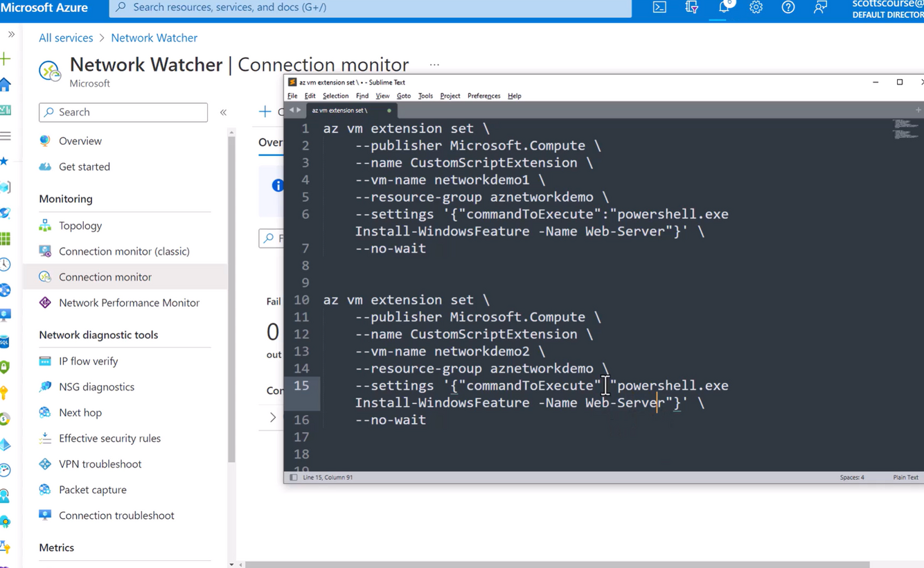This screenshot has height=568, width=924.
Task: Open the All services hamburger icon in rail
Action: coord(6,136)
